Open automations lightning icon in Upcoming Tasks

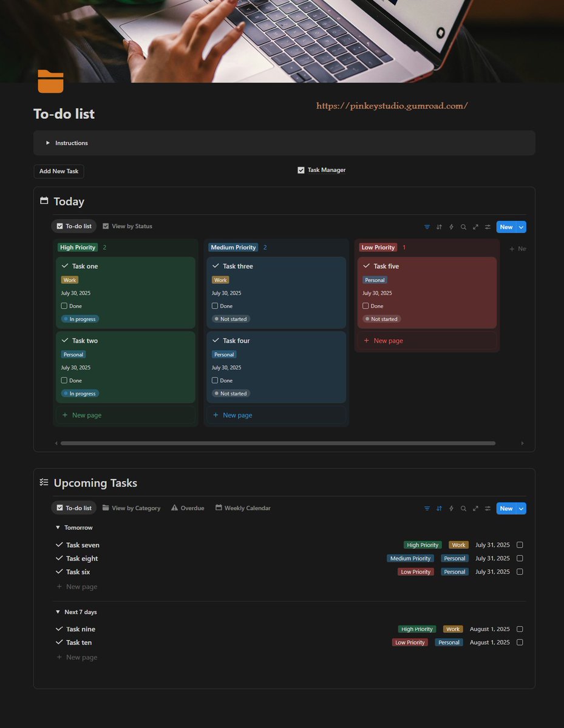coord(451,508)
